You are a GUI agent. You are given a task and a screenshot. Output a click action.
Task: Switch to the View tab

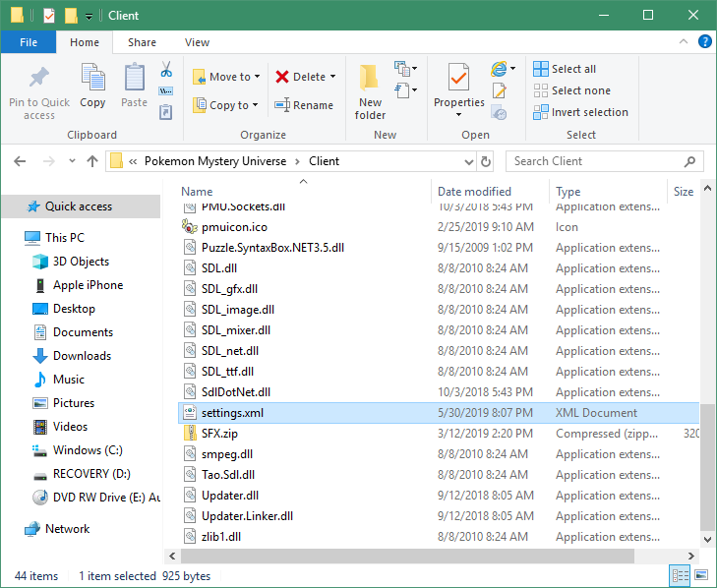tap(197, 42)
